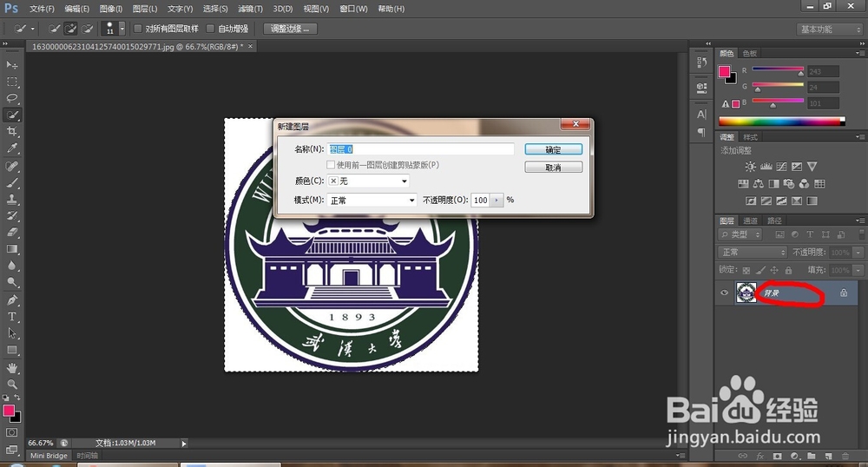Switch to the Swatches tab

(x=750, y=54)
